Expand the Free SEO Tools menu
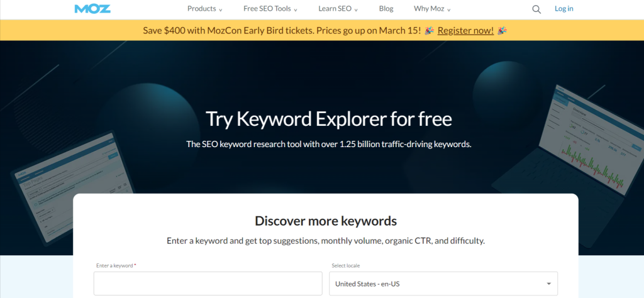The image size is (644, 298). click(x=270, y=9)
